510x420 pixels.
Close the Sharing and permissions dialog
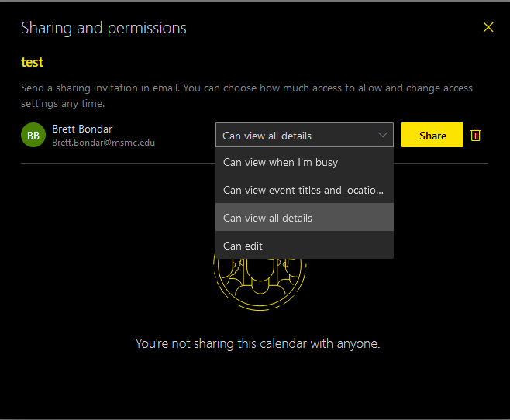tap(488, 27)
